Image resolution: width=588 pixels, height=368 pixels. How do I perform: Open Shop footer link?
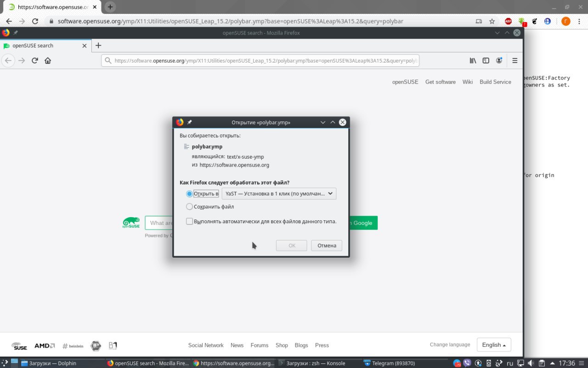click(282, 345)
